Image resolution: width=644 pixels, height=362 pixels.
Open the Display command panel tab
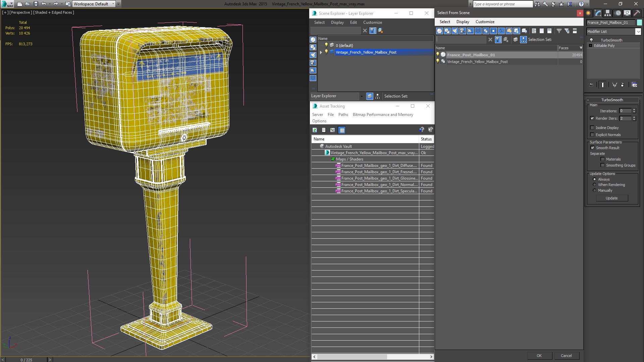pyautogui.click(x=627, y=13)
